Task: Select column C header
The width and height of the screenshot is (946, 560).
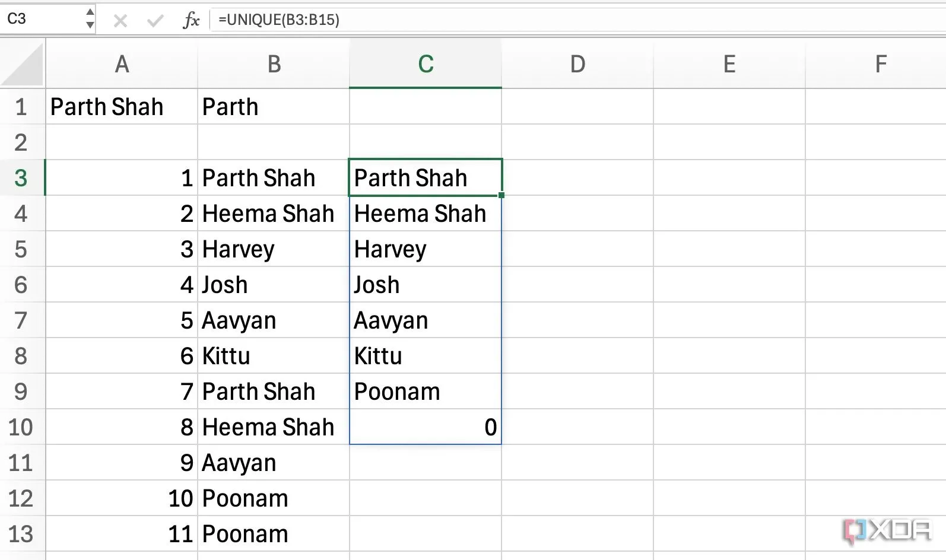Action: point(426,65)
